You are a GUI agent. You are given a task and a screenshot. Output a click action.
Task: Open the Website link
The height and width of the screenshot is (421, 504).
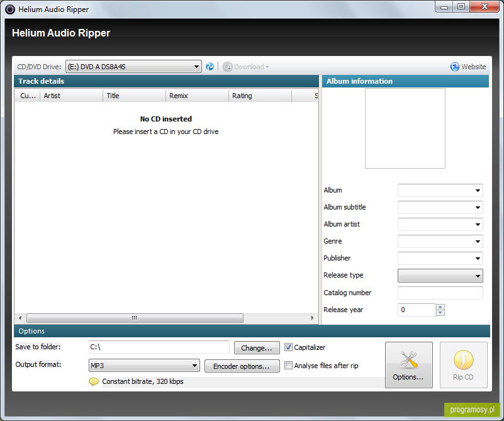pos(468,67)
